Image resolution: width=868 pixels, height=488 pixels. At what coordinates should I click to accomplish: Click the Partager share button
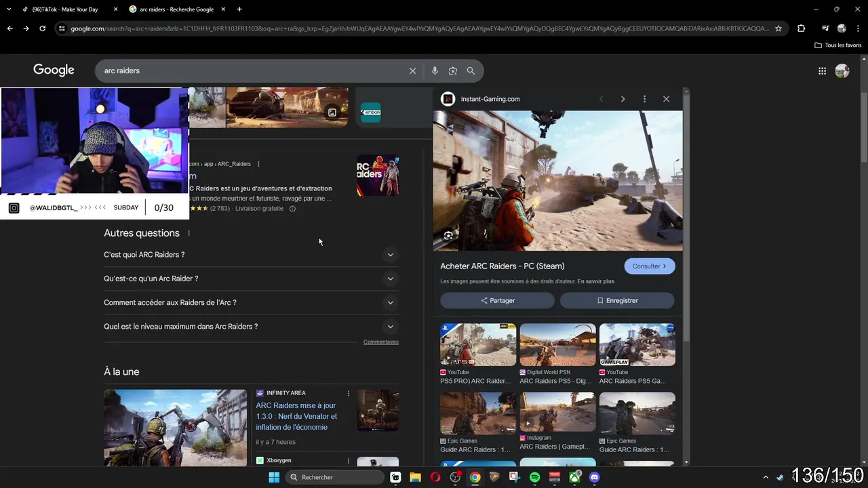pos(497,300)
